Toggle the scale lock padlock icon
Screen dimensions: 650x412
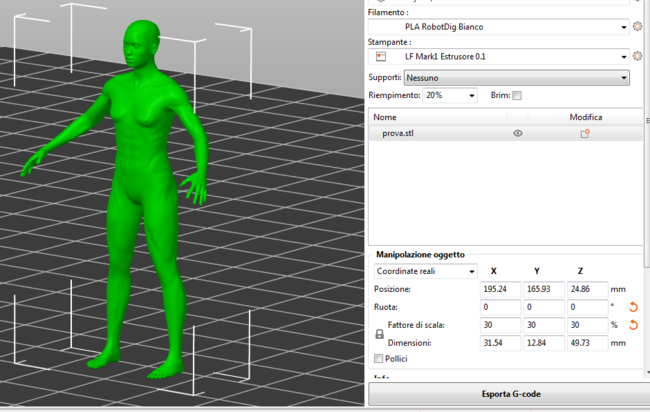tap(379, 334)
